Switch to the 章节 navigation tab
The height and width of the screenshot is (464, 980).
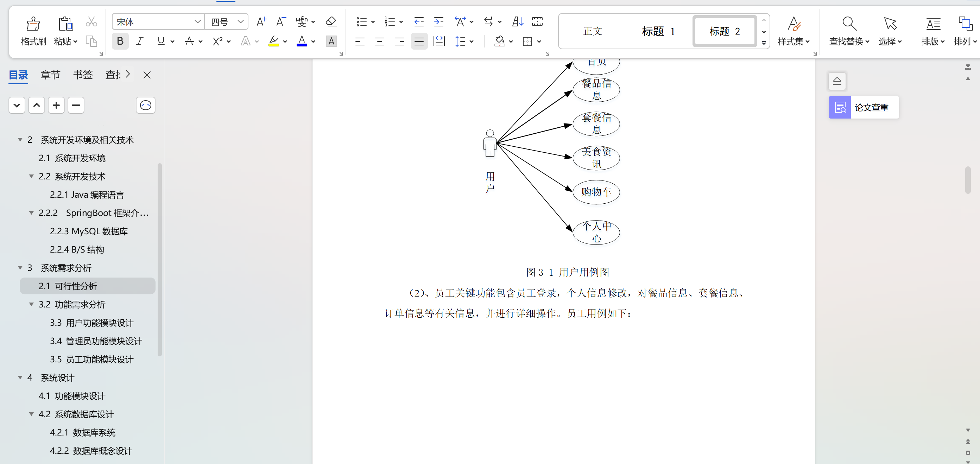(x=50, y=75)
